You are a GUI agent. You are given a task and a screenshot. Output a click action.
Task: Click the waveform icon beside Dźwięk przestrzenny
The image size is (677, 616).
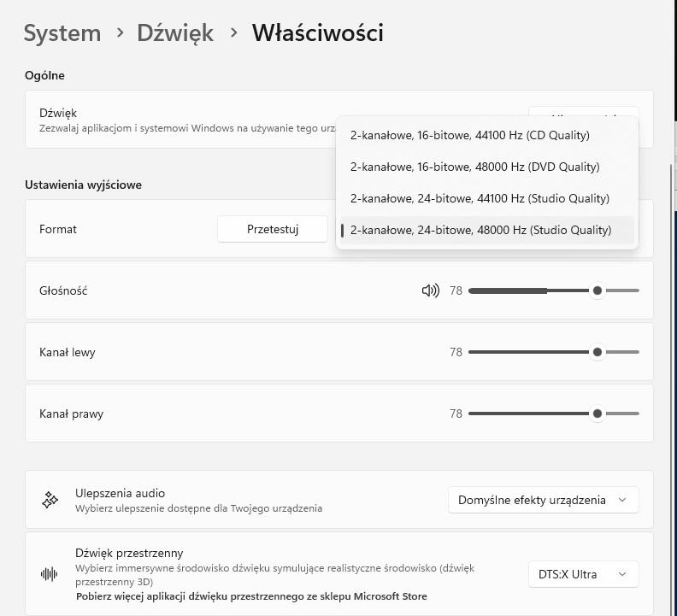50,574
